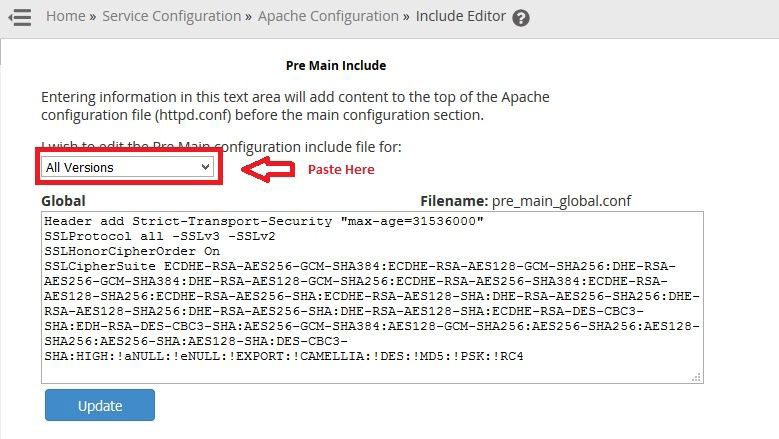Open the Service Configuration breadcrumb link
The height and width of the screenshot is (439, 779).
tap(171, 16)
